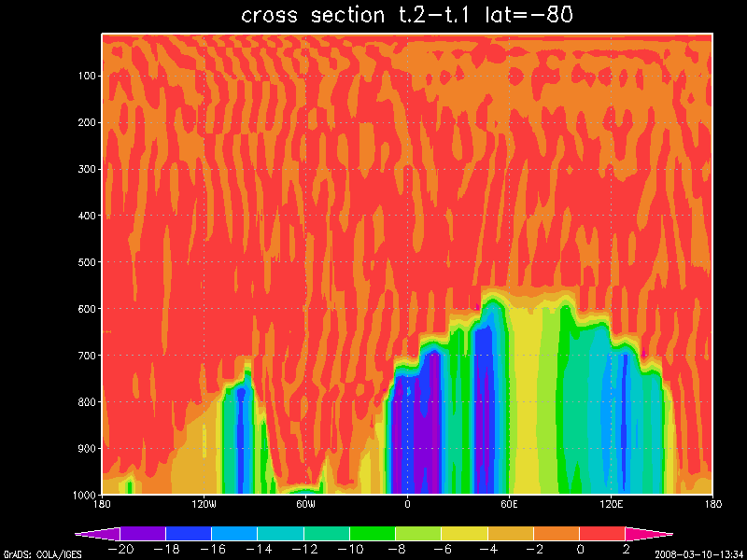This screenshot has height=560, width=747.
Task: Select the gold colorbar swatch between -4 and -2
Action: 510,533
